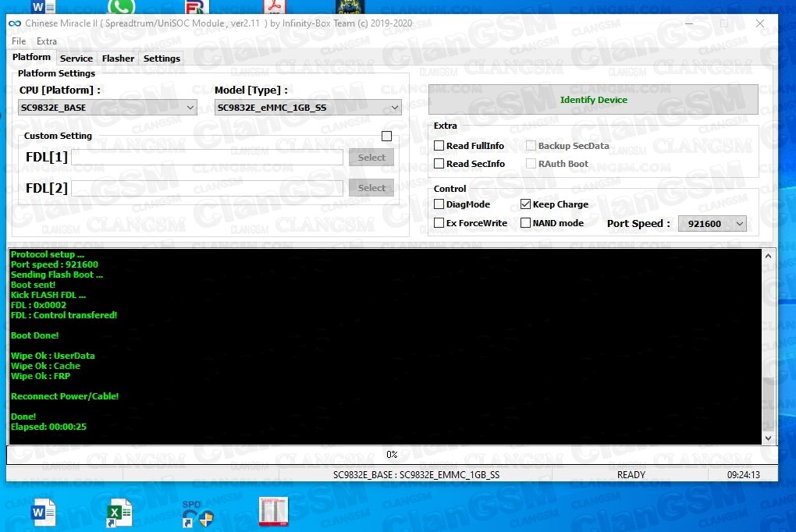The width and height of the screenshot is (796, 532).
Task: Click the 'Wipe Ok : FRP' log line
Action: click(x=41, y=376)
